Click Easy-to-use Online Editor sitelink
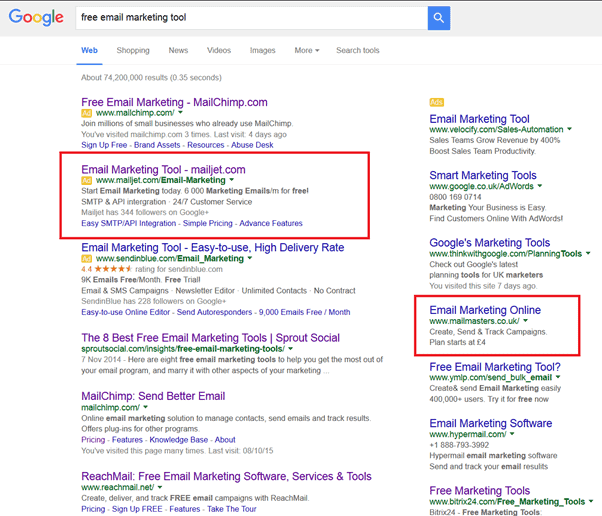602x516 pixels. [125, 312]
